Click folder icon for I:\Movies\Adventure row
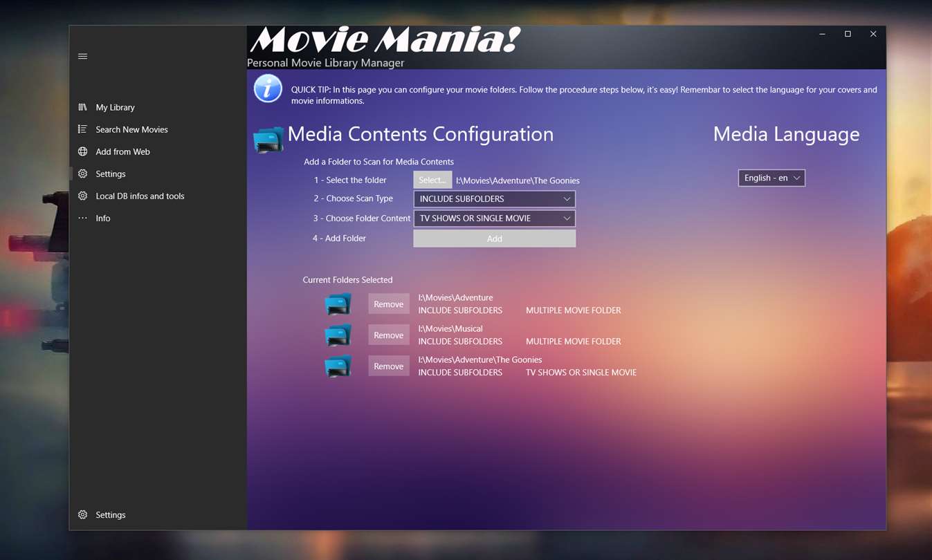Screen dimensions: 932x560 click(338, 304)
